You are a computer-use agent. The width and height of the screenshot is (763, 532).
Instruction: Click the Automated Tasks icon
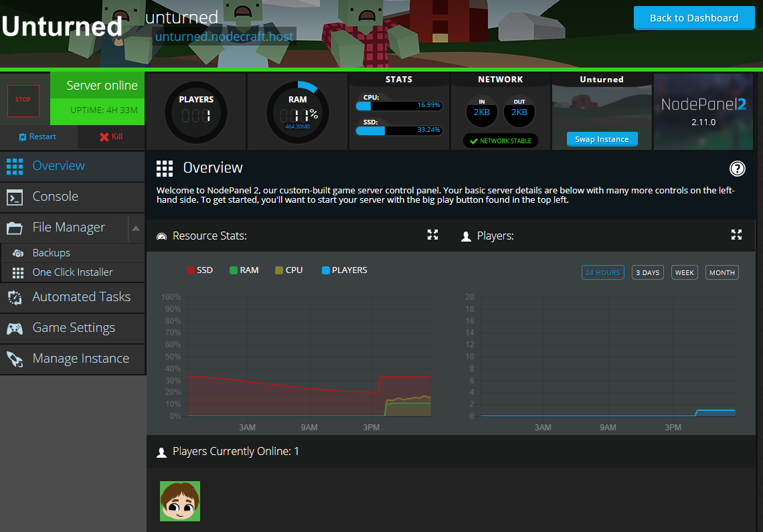pos(15,297)
